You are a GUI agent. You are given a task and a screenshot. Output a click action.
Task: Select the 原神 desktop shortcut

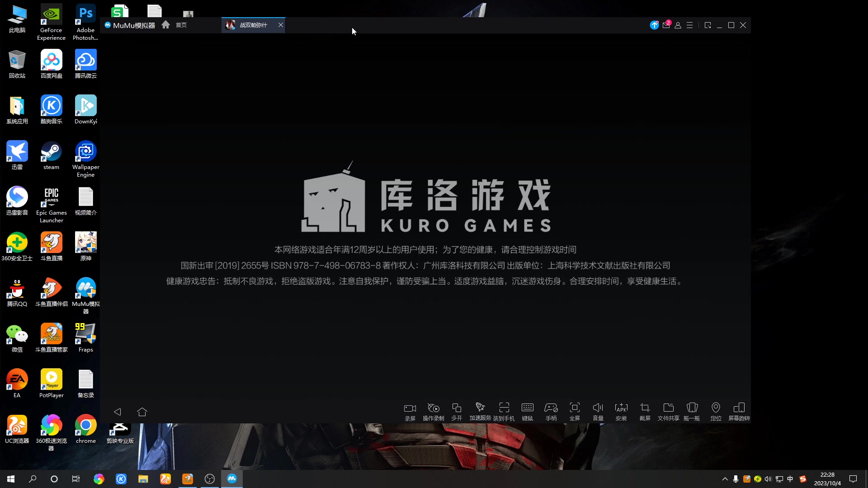pyautogui.click(x=85, y=247)
